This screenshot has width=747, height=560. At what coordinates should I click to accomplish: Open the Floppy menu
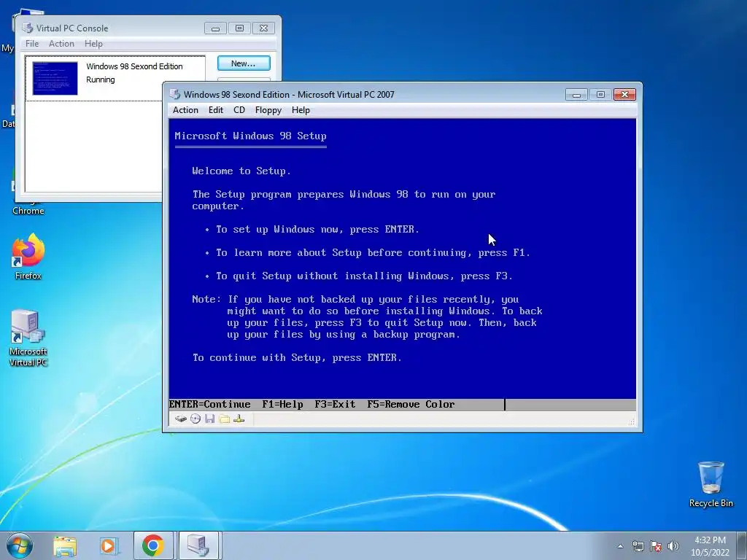[268, 110]
